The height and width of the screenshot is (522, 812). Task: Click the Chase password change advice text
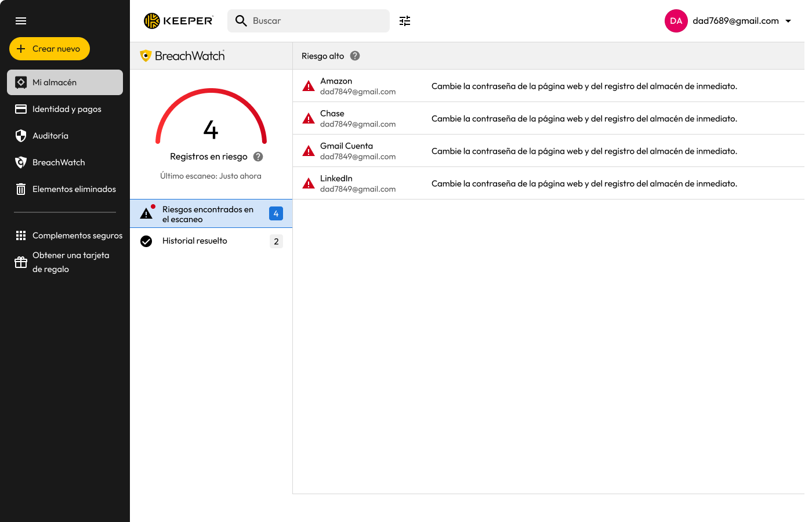pos(584,119)
